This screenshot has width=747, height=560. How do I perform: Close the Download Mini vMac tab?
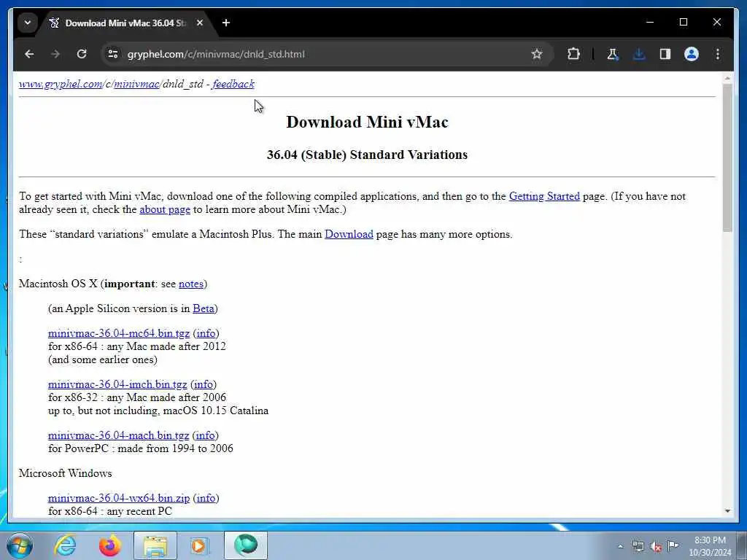(x=200, y=23)
